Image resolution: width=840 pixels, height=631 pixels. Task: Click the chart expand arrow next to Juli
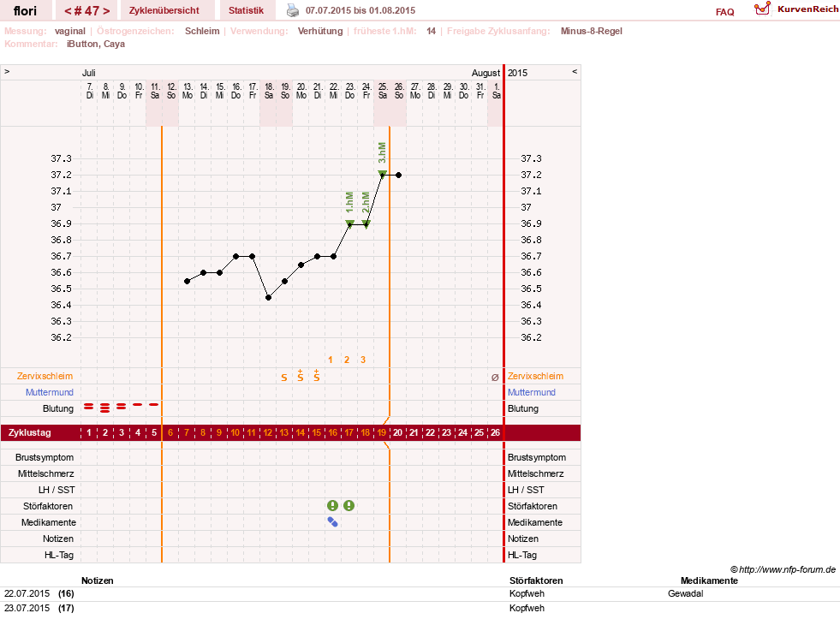[x=7, y=71]
